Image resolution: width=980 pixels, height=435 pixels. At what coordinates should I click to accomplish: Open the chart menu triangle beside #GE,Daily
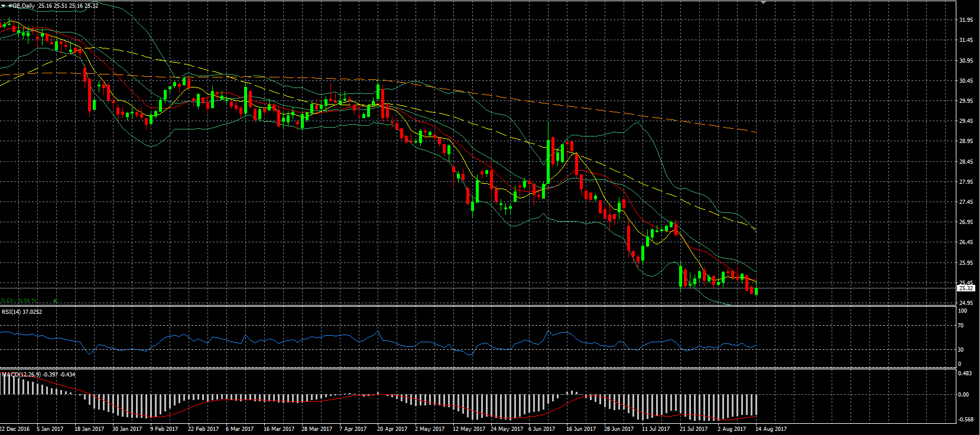pyautogui.click(x=4, y=6)
